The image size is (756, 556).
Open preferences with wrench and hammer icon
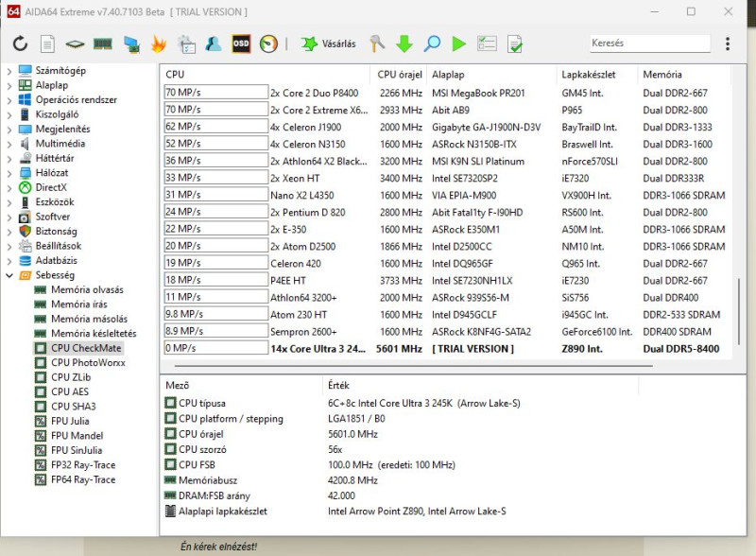tap(377, 43)
